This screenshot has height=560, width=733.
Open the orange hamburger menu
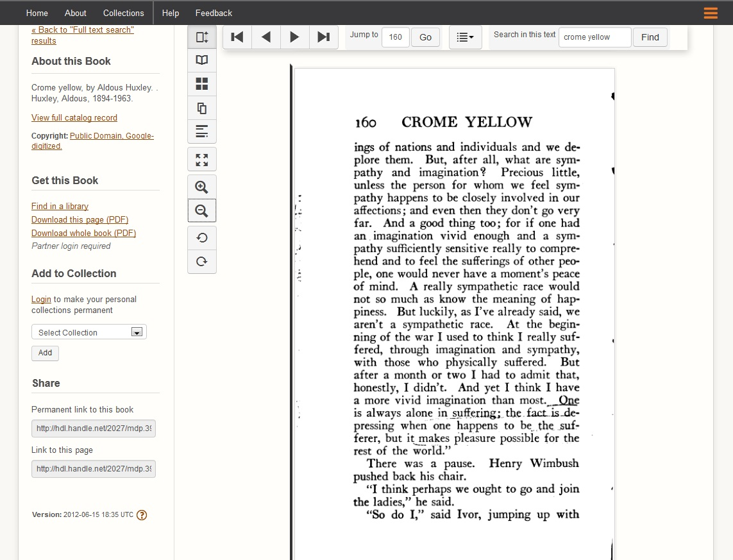tap(710, 13)
